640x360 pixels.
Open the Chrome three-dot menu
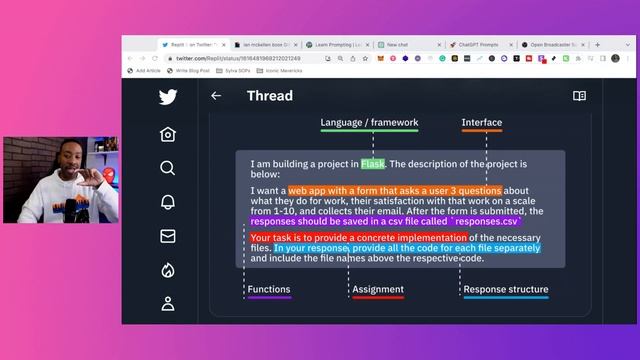tap(628, 59)
